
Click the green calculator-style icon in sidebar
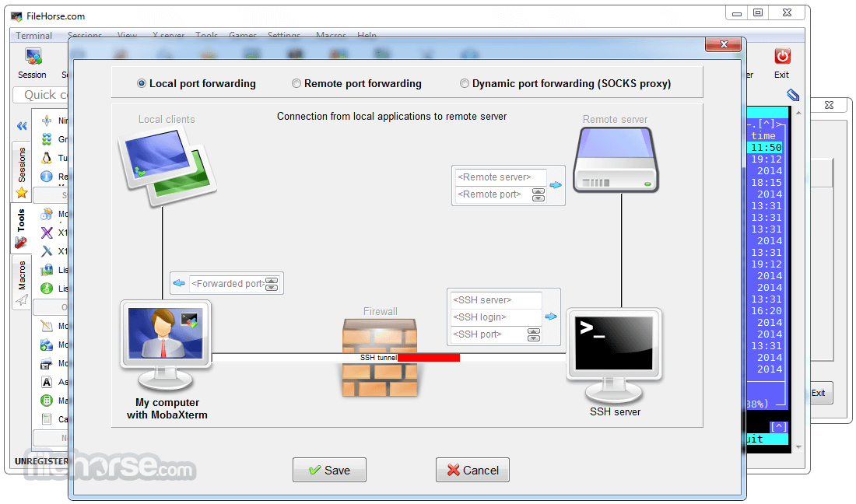pyautogui.click(x=47, y=401)
